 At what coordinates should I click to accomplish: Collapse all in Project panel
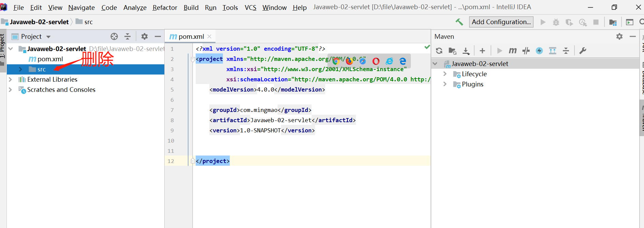point(128,36)
